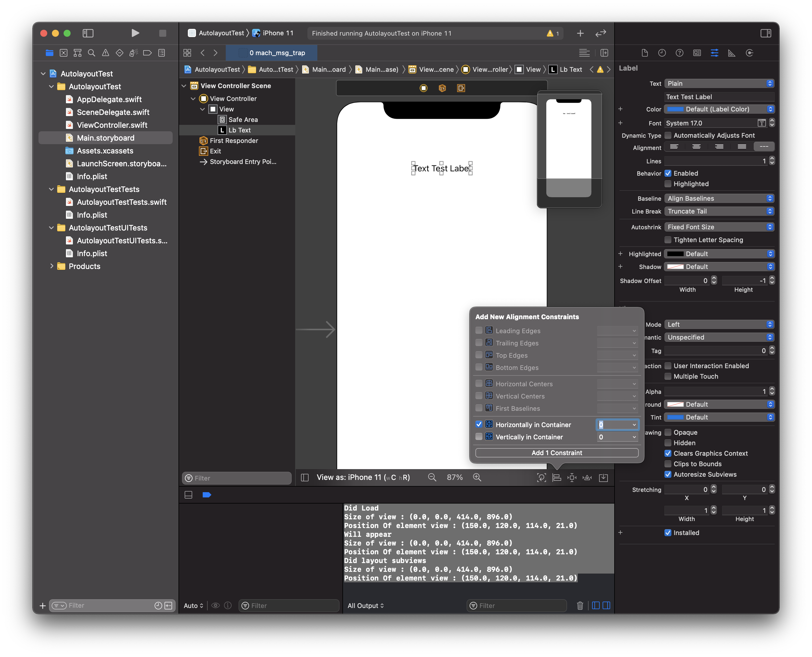Click View as: iPhone 11 button
The height and width of the screenshot is (657, 812).
coord(363,478)
